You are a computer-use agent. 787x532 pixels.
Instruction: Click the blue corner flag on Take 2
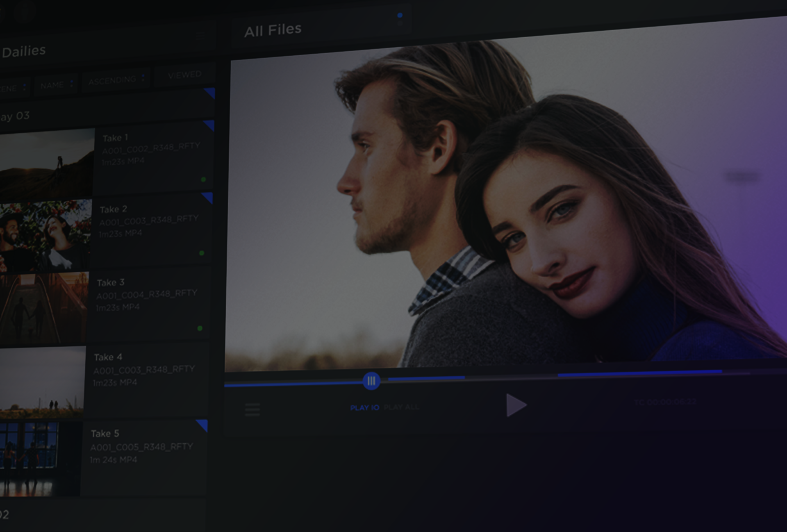pyautogui.click(x=208, y=197)
